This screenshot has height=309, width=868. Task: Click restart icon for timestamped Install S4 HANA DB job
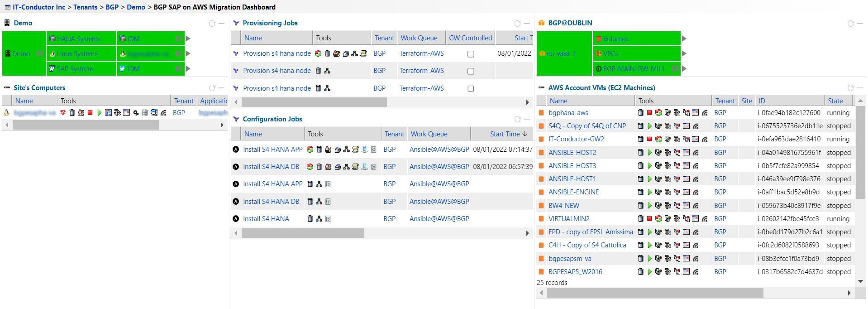point(310,167)
